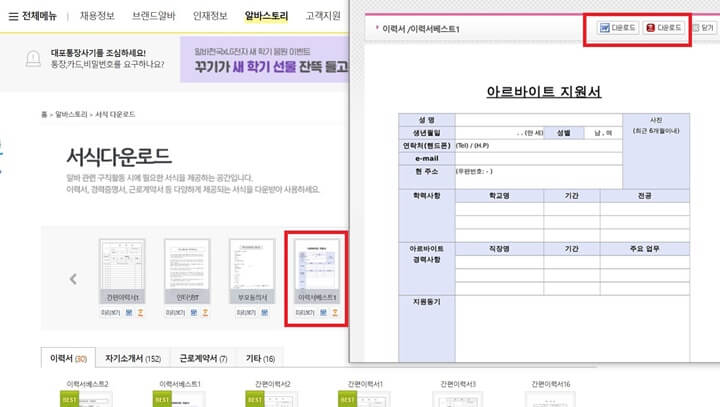Close the preview popup with 닫기
Screen dimensions: 720x407
point(703,28)
